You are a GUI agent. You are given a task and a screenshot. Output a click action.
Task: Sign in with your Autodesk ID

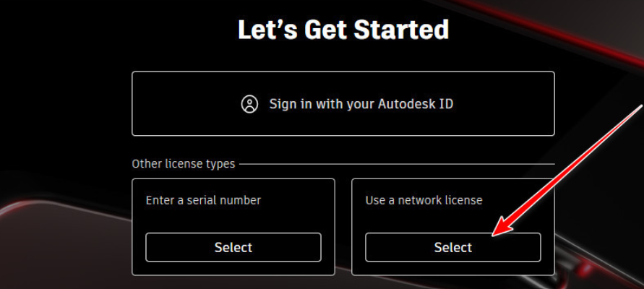pos(343,103)
